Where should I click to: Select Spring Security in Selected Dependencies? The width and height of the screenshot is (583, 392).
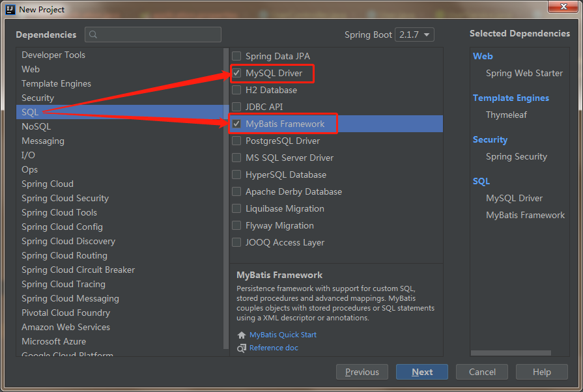(x=517, y=156)
